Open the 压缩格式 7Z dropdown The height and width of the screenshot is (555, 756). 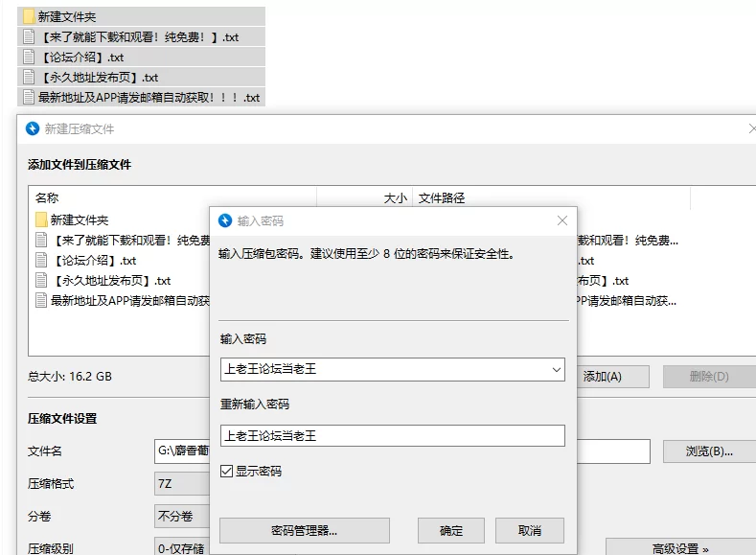point(182,484)
